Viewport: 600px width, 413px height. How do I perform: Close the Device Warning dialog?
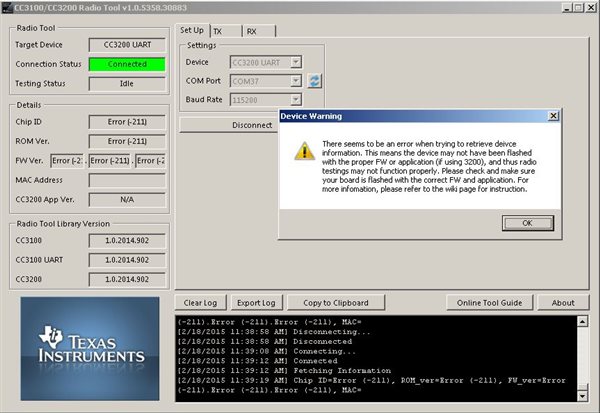[x=553, y=116]
